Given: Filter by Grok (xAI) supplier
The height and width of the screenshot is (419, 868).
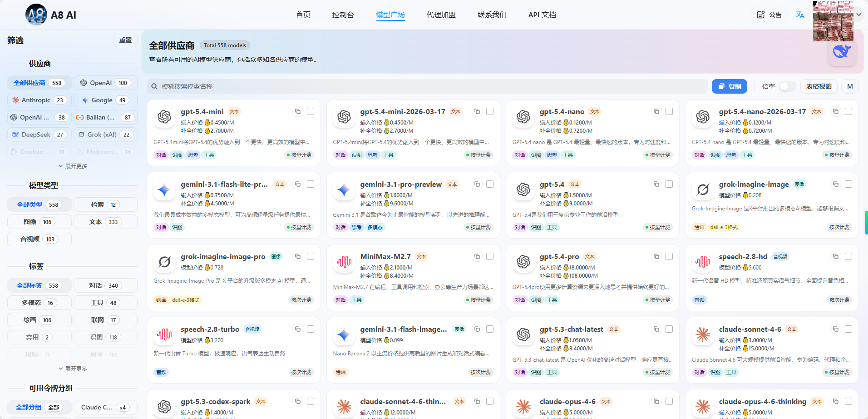Looking at the screenshot, I should (x=105, y=135).
